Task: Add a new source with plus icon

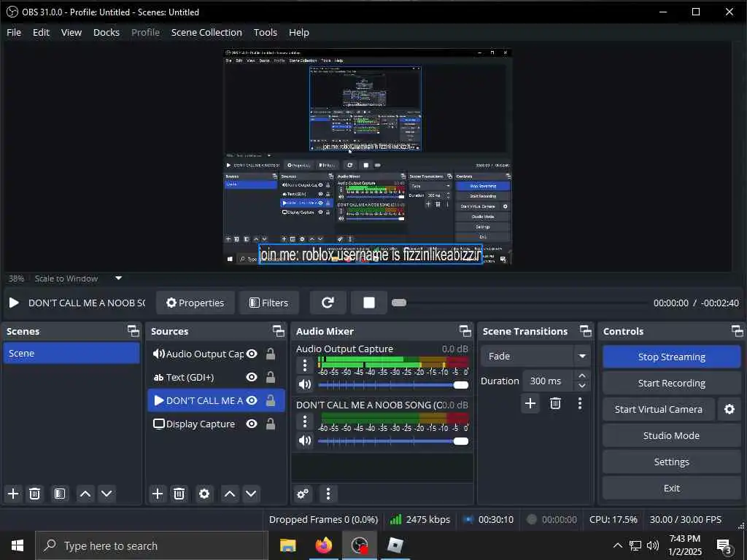Action: 158,494
